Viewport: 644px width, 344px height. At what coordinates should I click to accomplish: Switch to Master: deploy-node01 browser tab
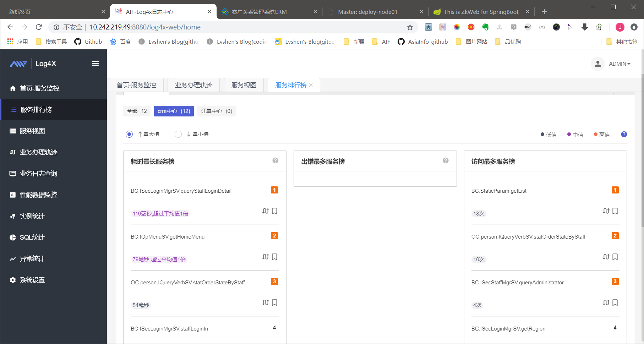[375, 12]
